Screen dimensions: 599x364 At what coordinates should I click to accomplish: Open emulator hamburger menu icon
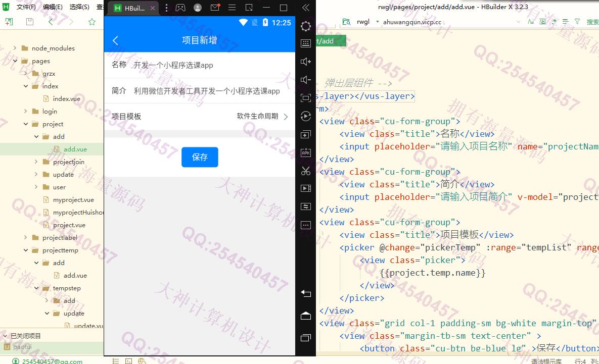pyautogui.click(x=232, y=8)
